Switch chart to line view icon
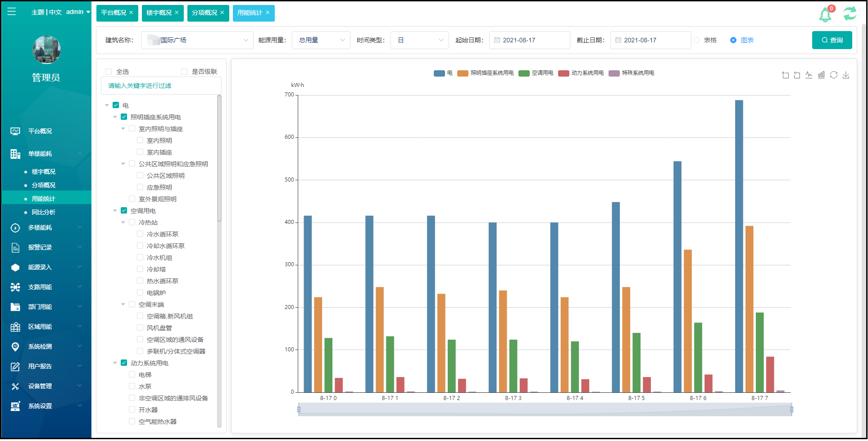 [809, 75]
